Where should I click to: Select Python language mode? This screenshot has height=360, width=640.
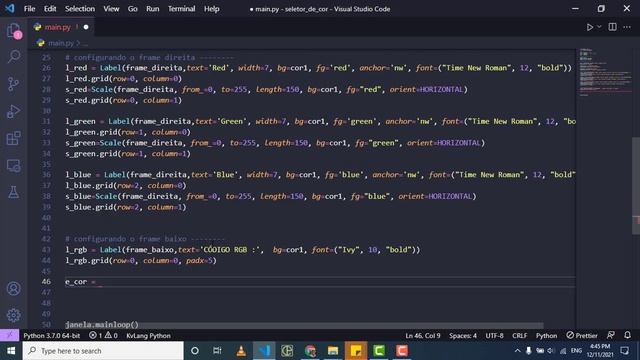546,336
